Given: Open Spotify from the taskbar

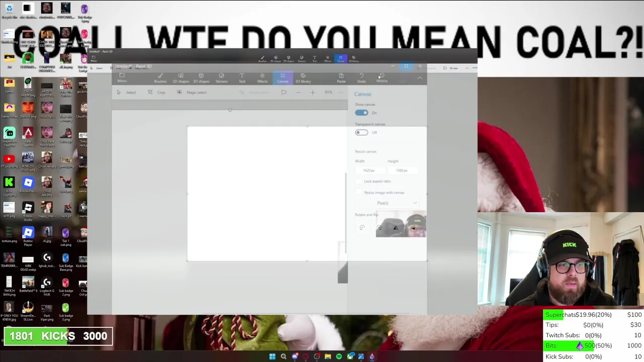Looking at the screenshot, I should (x=339, y=356).
